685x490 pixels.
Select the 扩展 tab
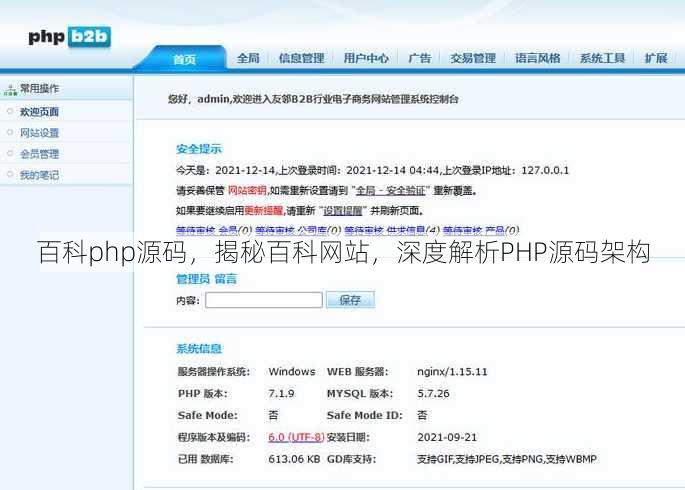pos(656,58)
